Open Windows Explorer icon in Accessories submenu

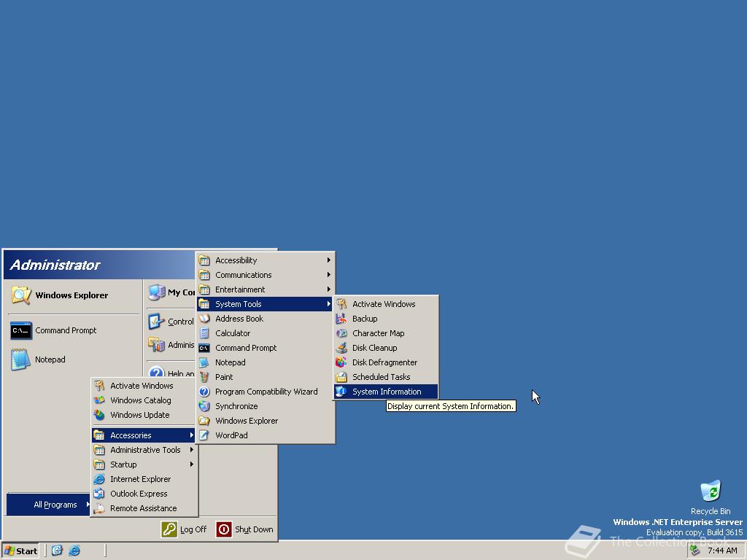[x=204, y=421]
